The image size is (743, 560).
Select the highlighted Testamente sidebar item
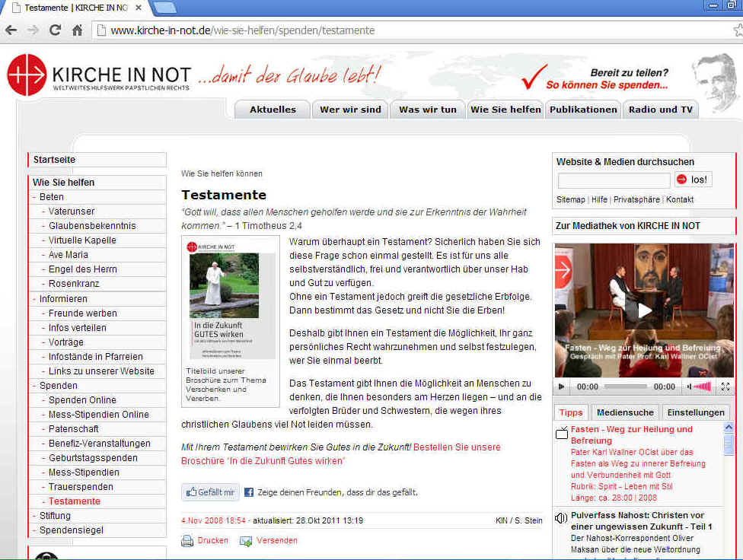[74, 501]
